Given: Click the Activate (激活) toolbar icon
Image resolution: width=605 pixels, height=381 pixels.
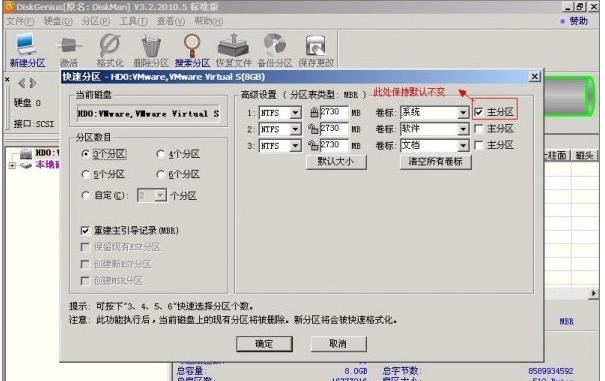Looking at the screenshot, I should tap(69, 50).
